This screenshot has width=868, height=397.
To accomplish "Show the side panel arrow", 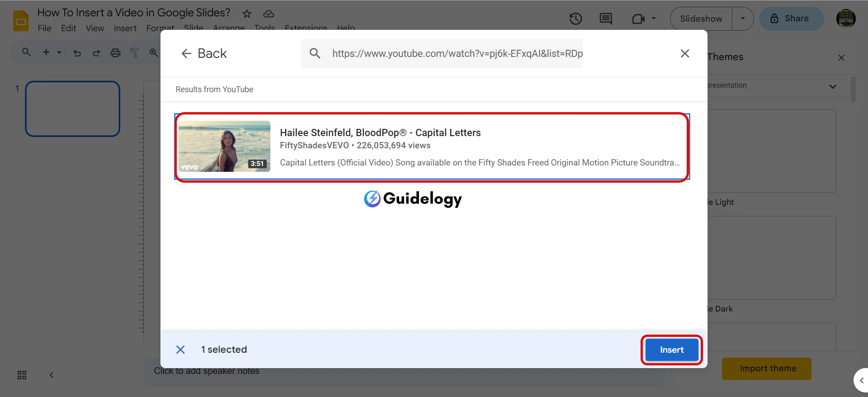I will click(x=861, y=380).
